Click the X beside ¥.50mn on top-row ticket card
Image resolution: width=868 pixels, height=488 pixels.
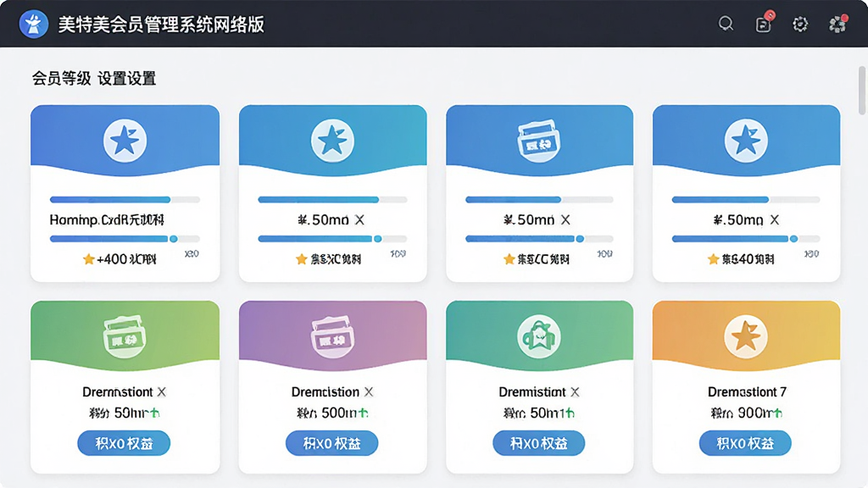pos(565,220)
